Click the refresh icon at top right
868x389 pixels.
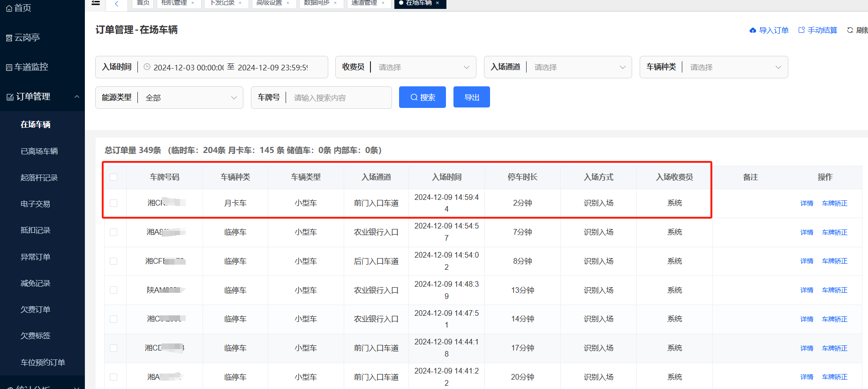pyautogui.click(x=850, y=30)
